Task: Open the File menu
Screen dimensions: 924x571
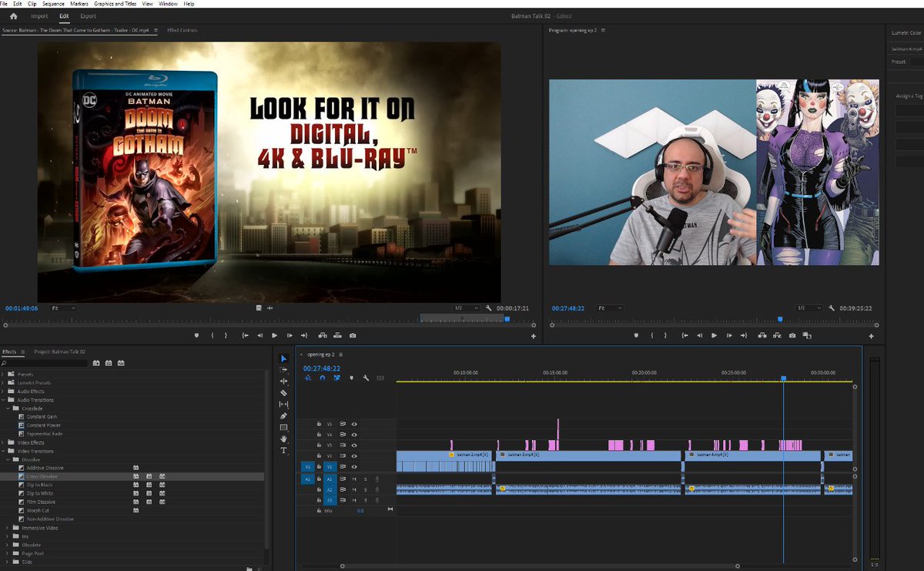Action: tap(5, 4)
